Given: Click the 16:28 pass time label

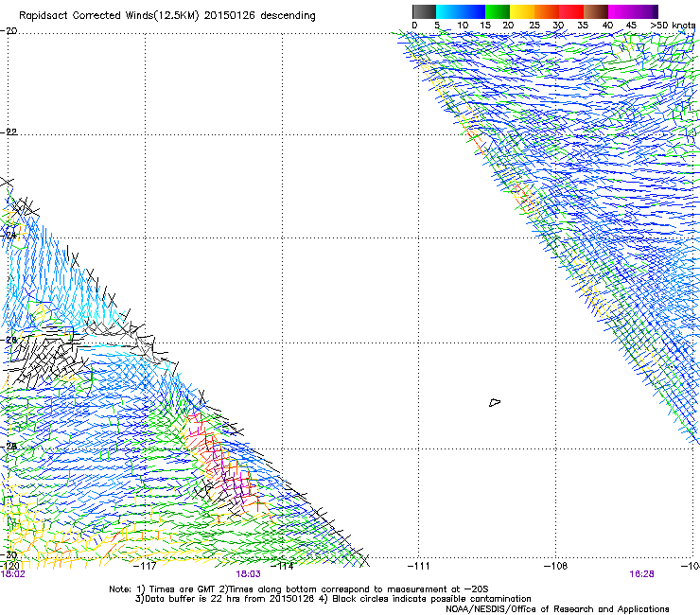Looking at the screenshot, I should point(641,574).
